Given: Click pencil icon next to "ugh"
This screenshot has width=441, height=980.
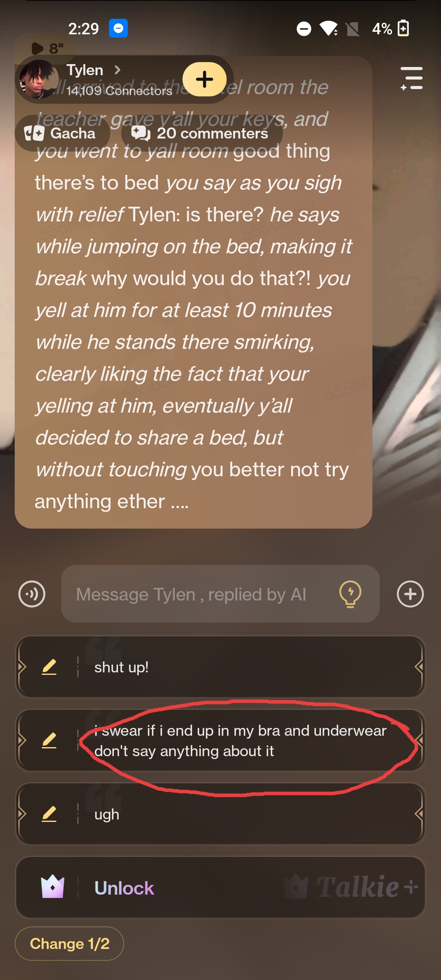Looking at the screenshot, I should 49,814.
